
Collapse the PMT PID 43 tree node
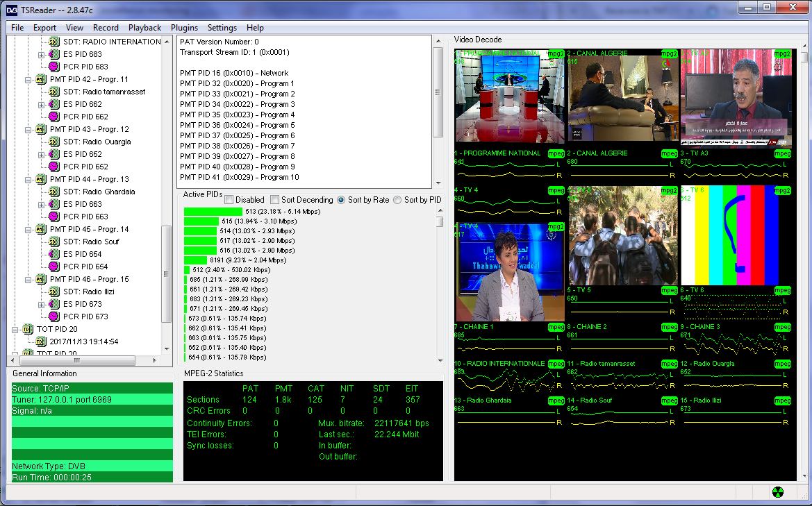pyautogui.click(x=28, y=129)
